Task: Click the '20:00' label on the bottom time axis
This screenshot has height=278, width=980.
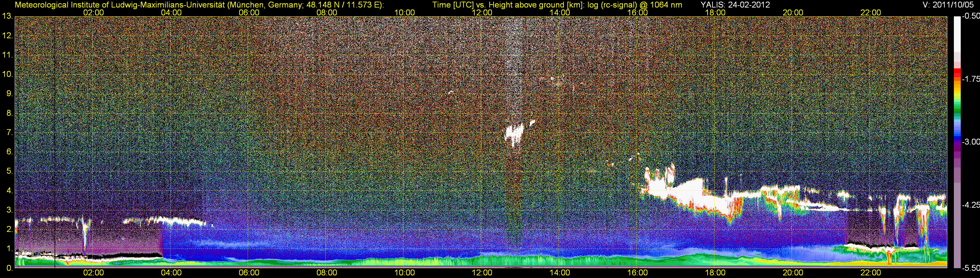Action: [x=793, y=273]
